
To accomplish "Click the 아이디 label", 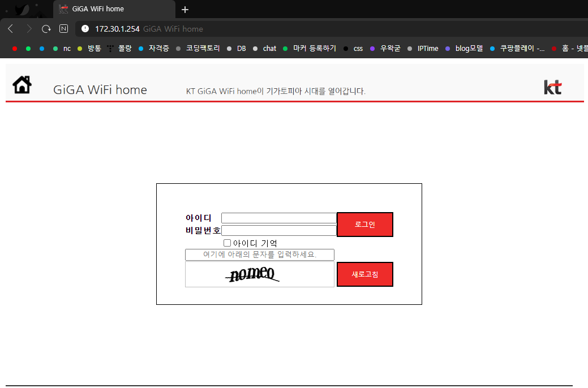I will point(199,218).
